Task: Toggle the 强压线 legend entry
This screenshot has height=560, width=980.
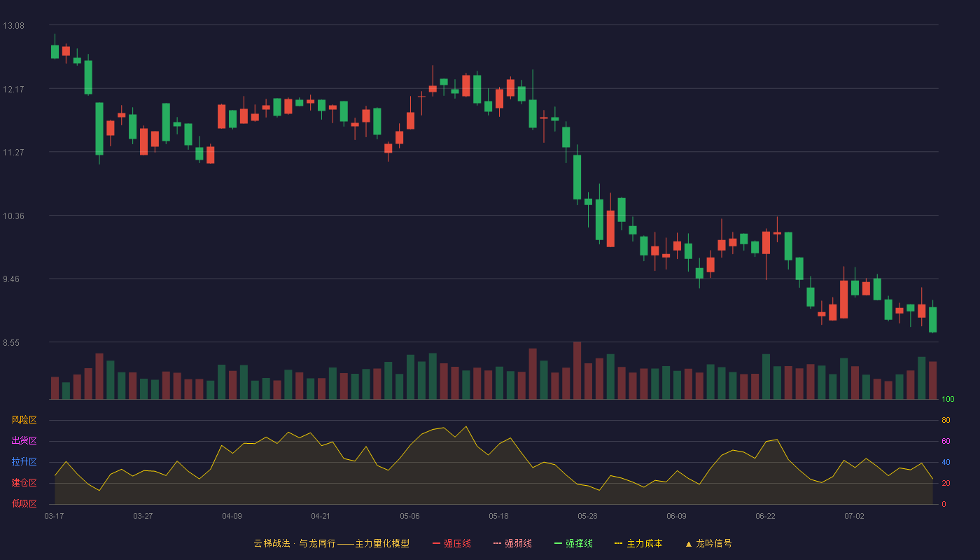Action: pyautogui.click(x=451, y=543)
